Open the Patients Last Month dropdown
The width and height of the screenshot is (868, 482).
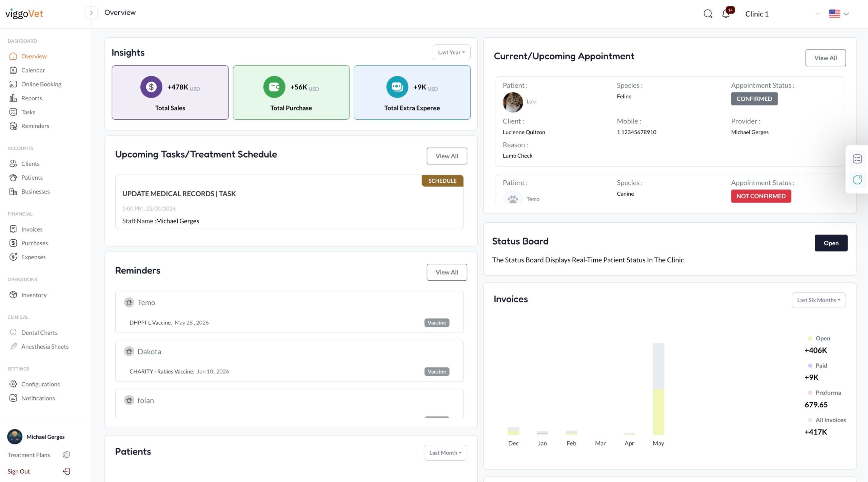point(445,453)
